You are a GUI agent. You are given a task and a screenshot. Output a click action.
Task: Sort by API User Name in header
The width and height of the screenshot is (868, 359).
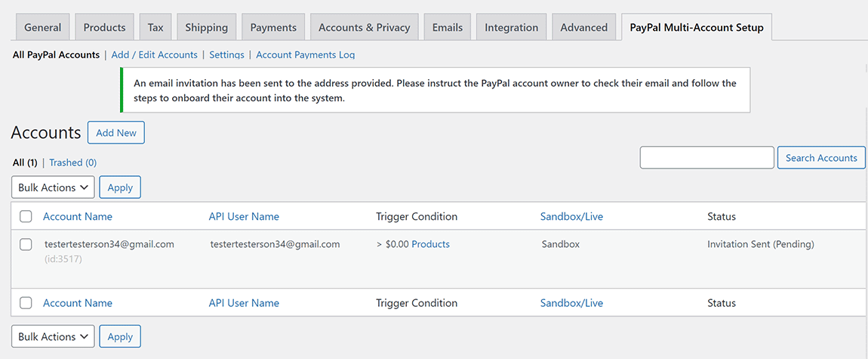pyautogui.click(x=244, y=217)
